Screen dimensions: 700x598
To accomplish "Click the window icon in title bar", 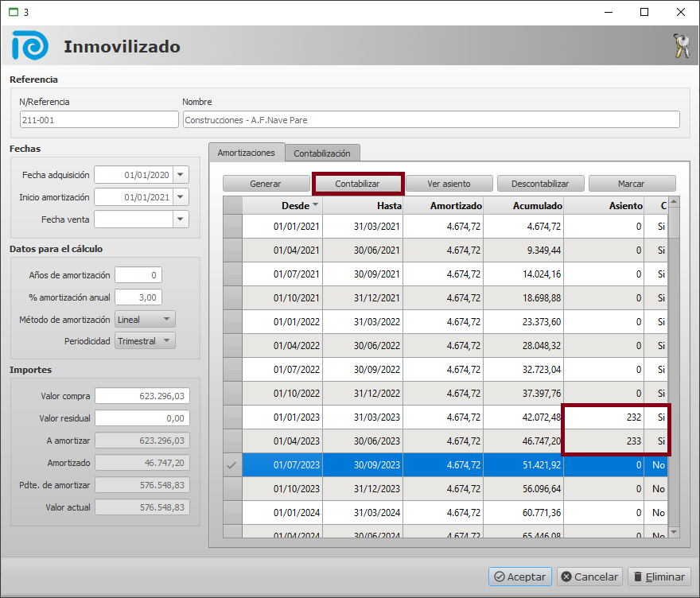I will [13, 12].
